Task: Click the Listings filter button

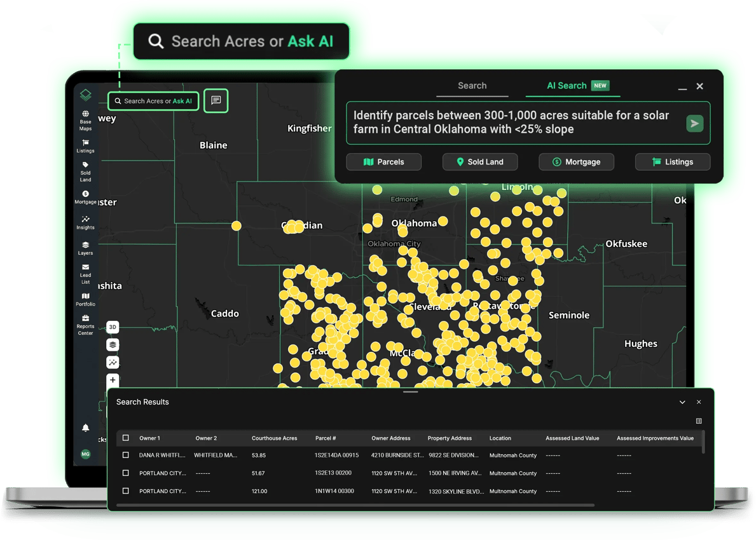Action: click(673, 162)
